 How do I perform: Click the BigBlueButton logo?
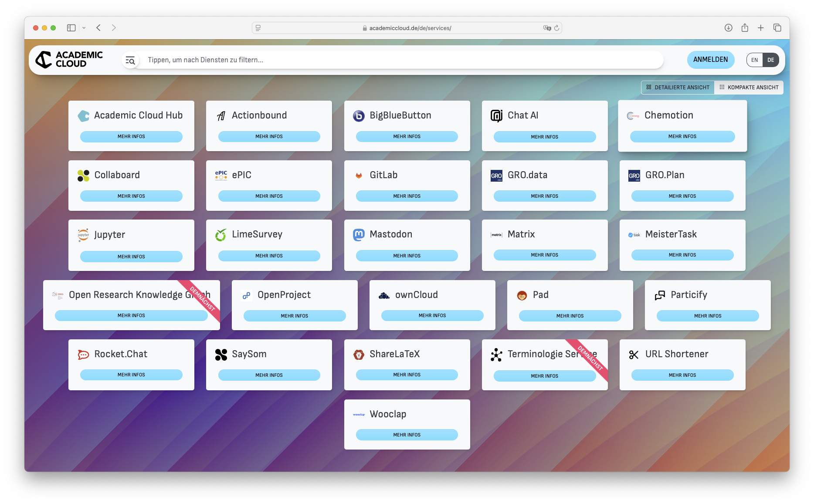coord(358,115)
